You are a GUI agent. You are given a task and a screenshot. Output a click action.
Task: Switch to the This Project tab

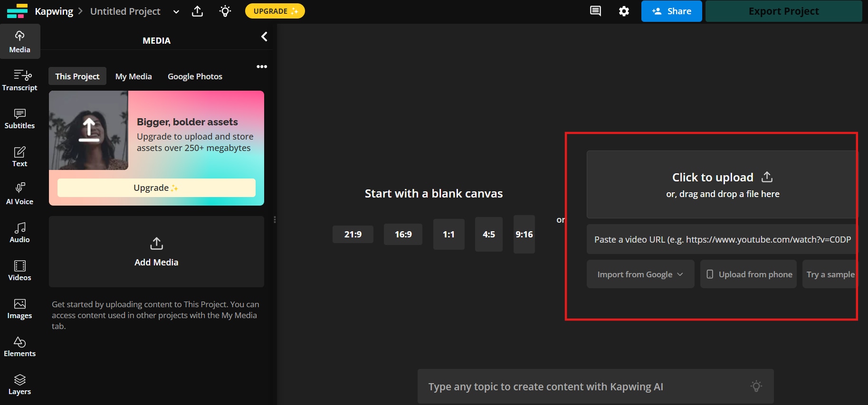(77, 76)
